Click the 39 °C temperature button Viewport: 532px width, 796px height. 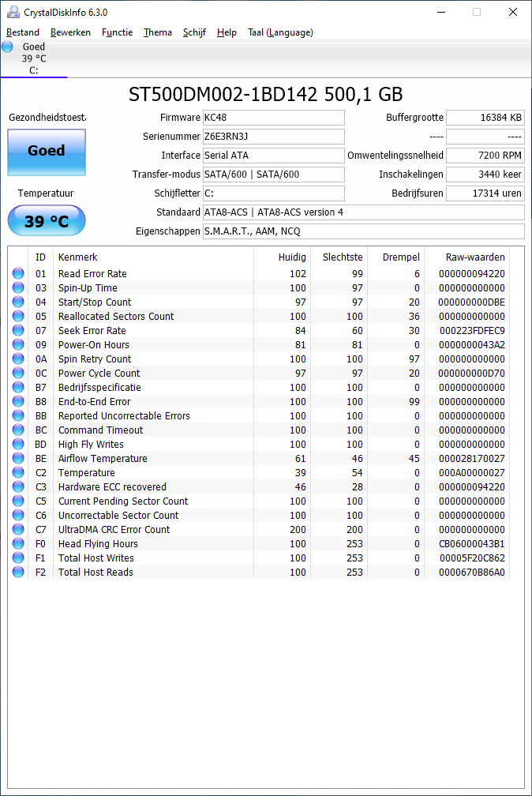click(x=47, y=221)
